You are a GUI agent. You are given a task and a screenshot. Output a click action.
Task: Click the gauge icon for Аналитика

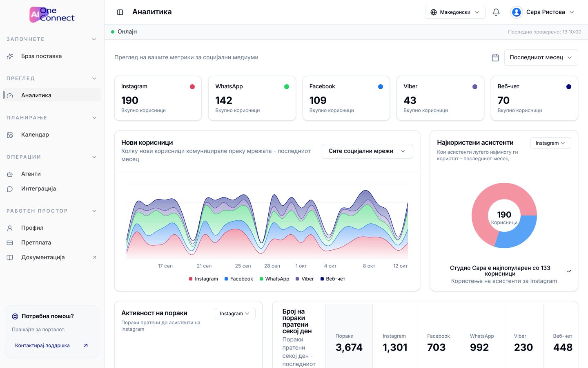(x=10, y=96)
